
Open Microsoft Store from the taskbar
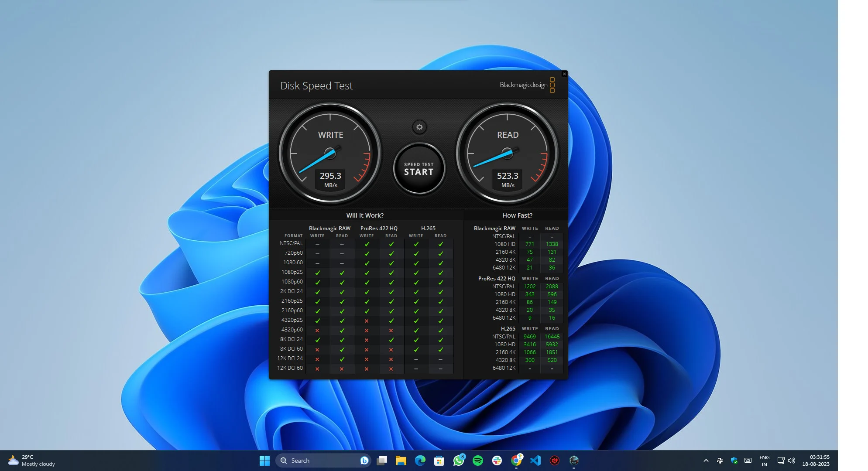tap(439, 461)
